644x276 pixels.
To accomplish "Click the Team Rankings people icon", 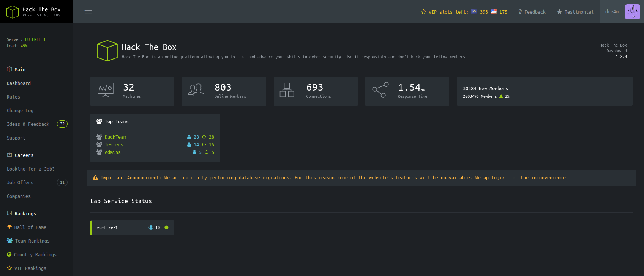I will click(x=10, y=241).
